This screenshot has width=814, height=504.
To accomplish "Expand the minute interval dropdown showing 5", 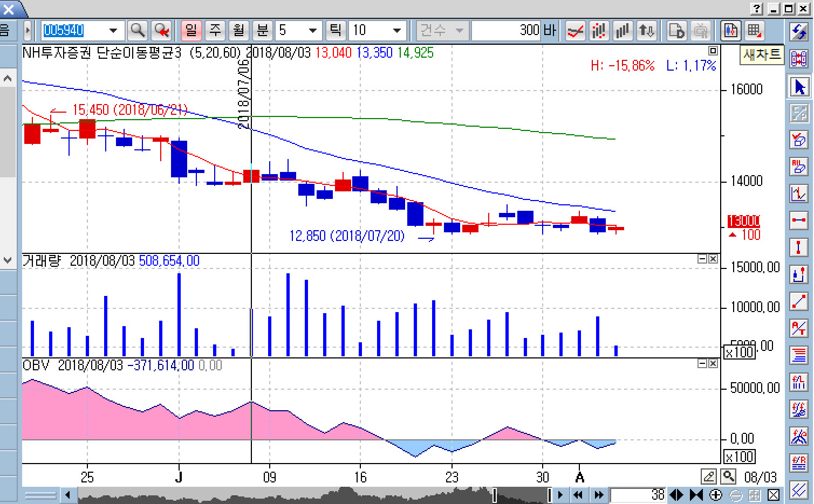I will (x=312, y=31).
